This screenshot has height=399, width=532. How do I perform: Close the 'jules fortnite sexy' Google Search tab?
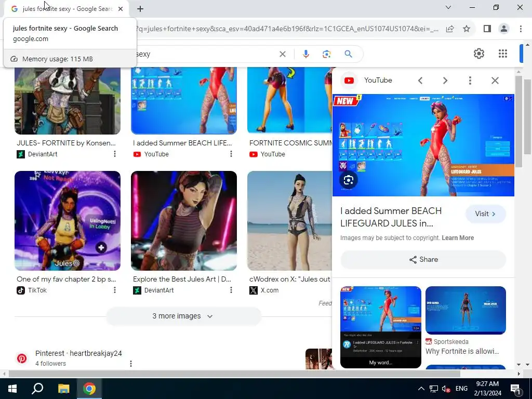pos(121,9)
